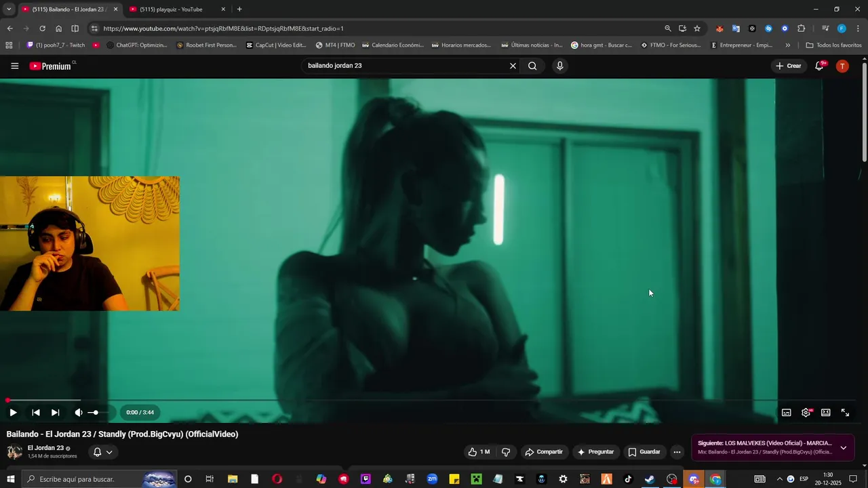The width and height of the screenshot is (868, 488).
Task: Click the browser home button
Action: point(59,28)
